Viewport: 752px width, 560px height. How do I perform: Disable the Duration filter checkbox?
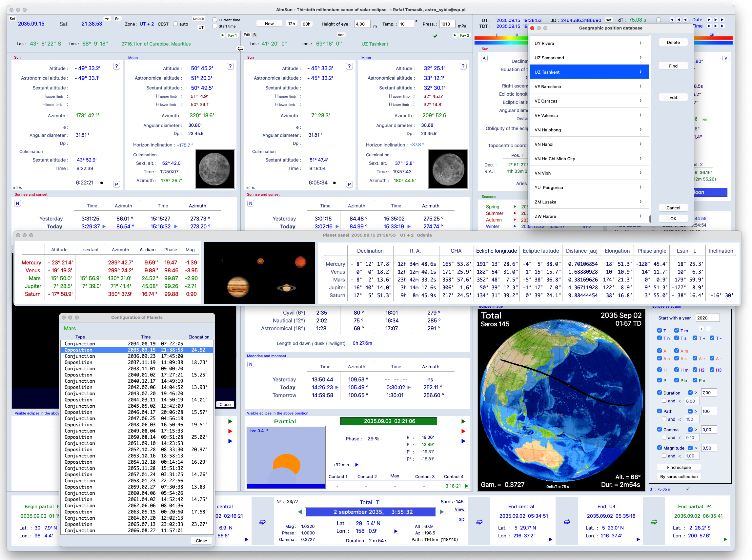coord(660,393)
